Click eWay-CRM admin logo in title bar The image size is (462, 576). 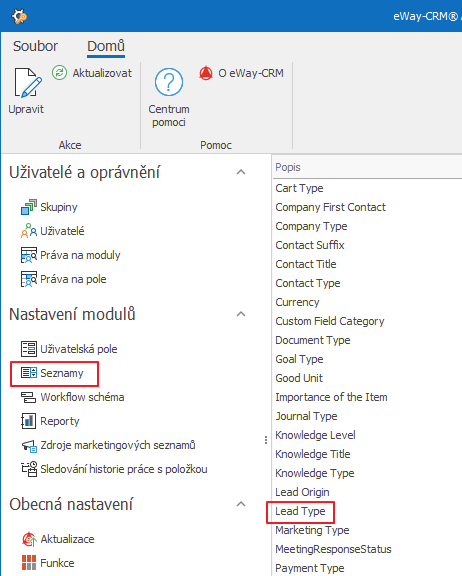(19, 17)
